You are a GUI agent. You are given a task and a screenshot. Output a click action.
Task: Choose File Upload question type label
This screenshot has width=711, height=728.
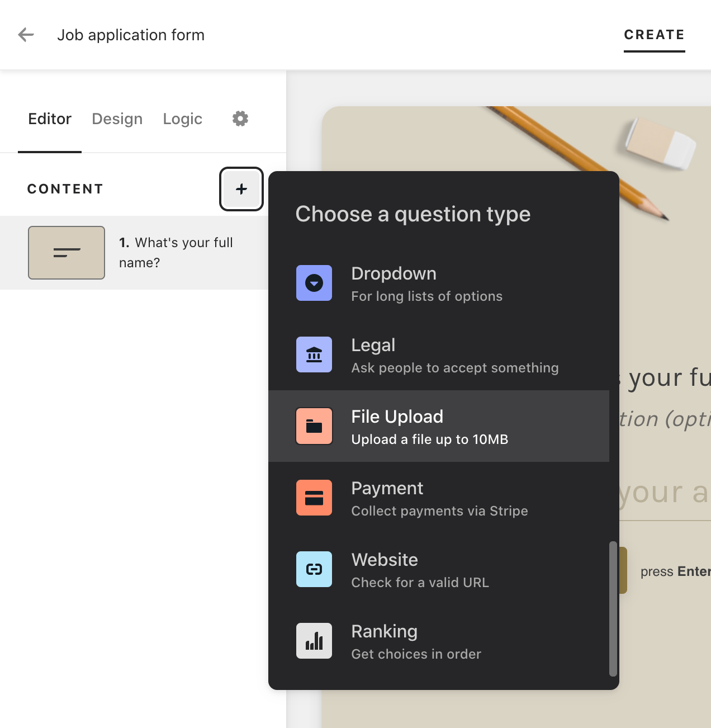coord(397,417)
